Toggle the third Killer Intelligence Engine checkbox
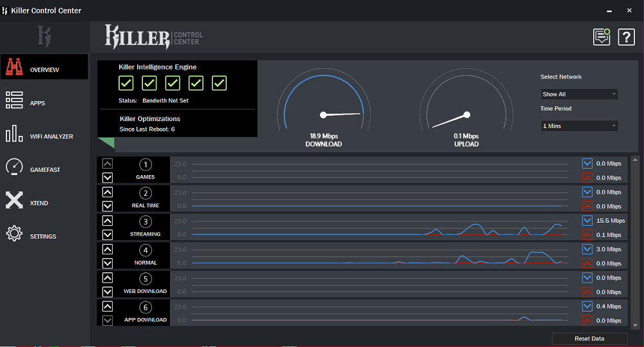644x347 pixels. 173,83
